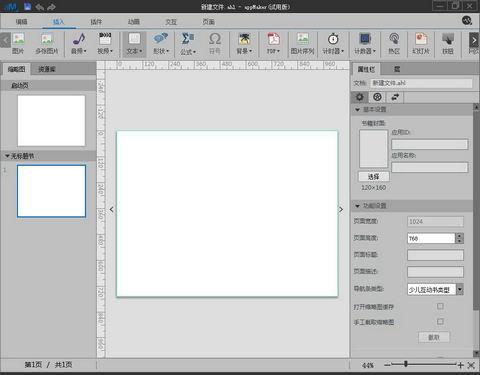The image size is (480, 375).
Task: Collapse the 功能设置 section
Action: tap(357, 206)
